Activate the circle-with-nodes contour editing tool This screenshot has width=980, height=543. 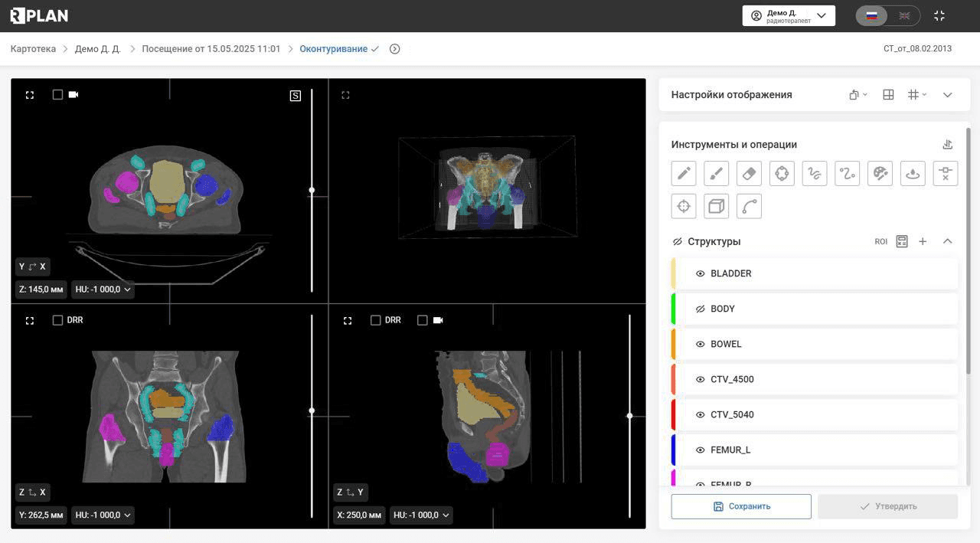(x=782, y=173)
